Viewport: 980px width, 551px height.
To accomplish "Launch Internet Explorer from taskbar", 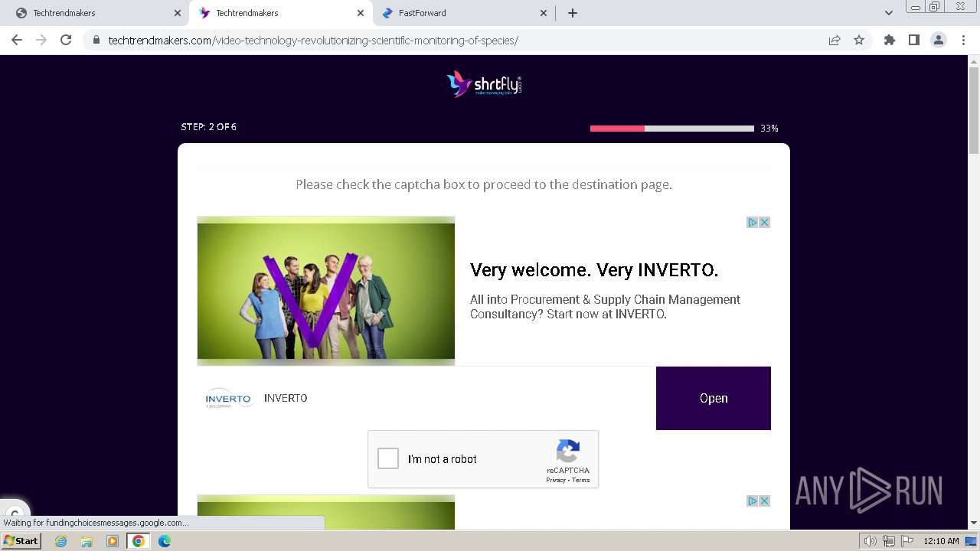I will point(61,541).
